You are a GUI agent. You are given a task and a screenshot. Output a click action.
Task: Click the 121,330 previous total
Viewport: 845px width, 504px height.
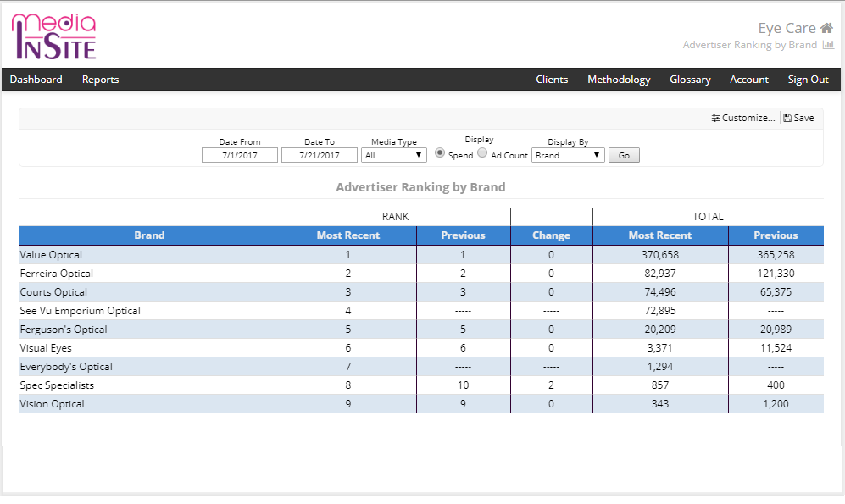click(776, 274)
